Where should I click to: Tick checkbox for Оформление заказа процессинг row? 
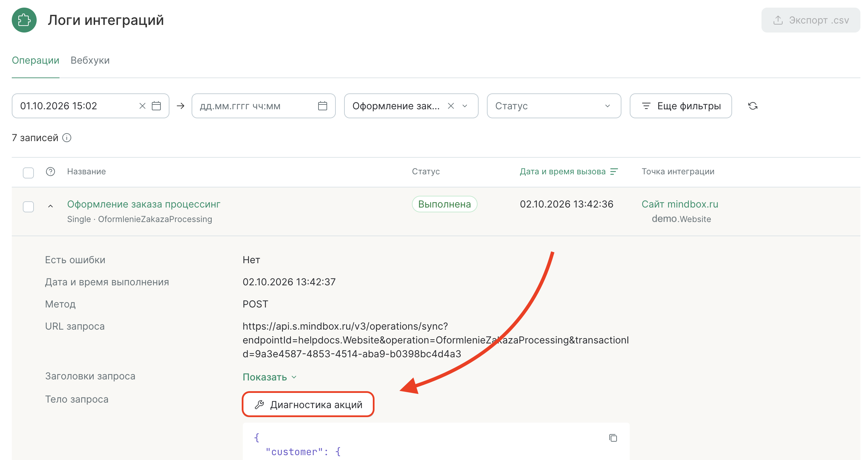click(28, 206)
